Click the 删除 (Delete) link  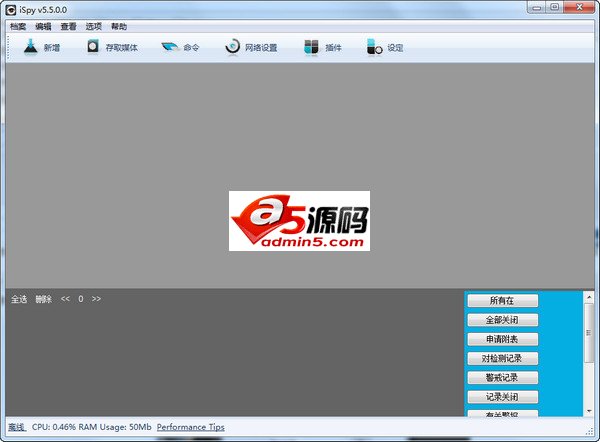coord(43,299)
